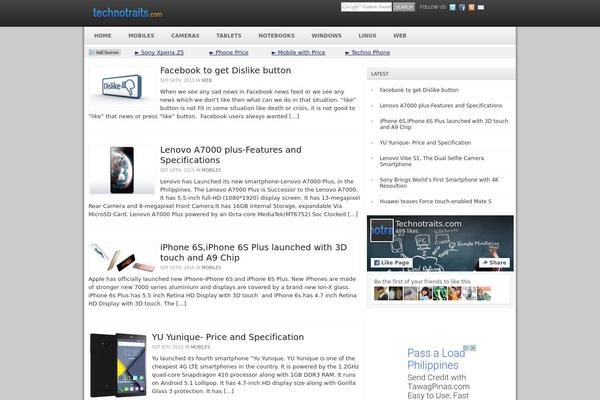Click the Dislike button article thumbnail

click(x=122, y=87)
